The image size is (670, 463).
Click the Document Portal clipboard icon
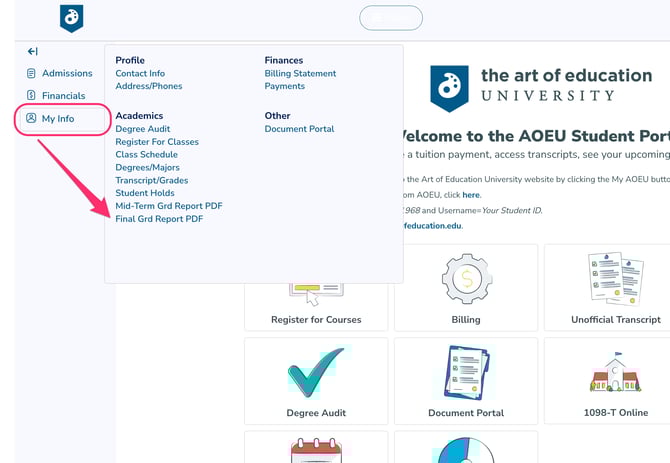(x=467, y=372)
